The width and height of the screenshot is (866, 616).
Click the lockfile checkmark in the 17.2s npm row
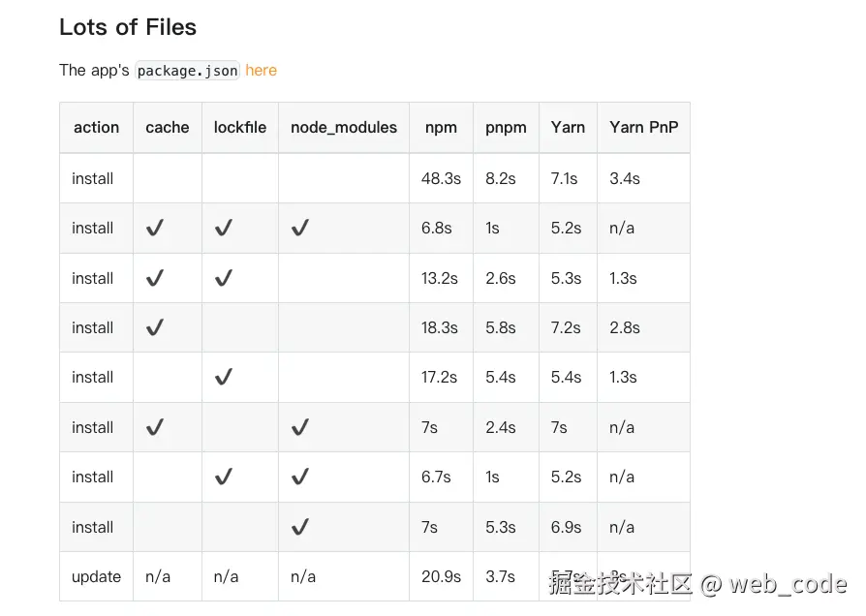click(224, 377)
